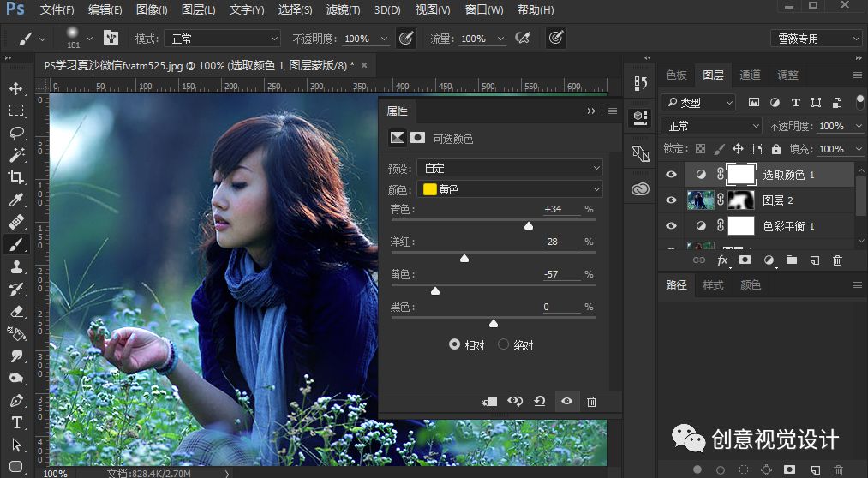Select the Sponge tool

tap(16, 379)
